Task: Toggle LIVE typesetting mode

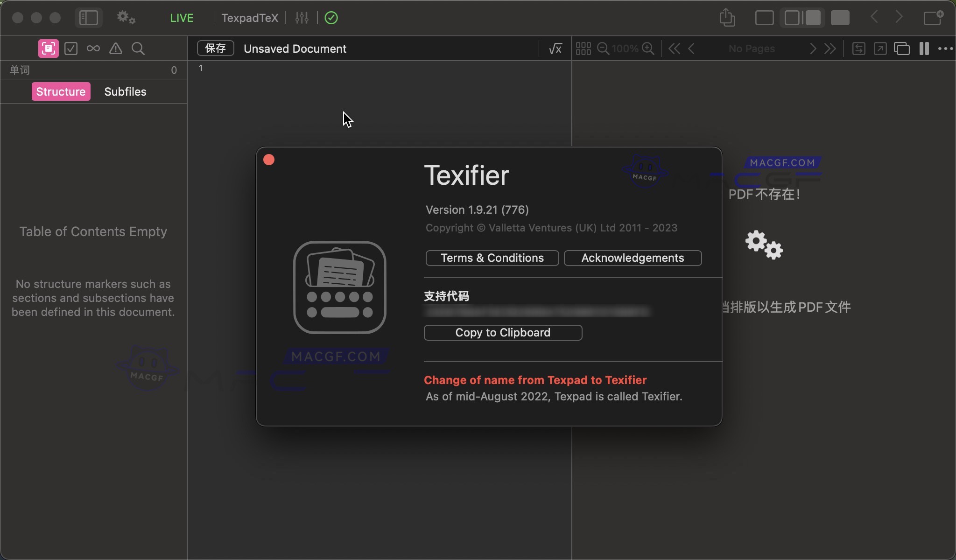Action: [x=181, y=18]
